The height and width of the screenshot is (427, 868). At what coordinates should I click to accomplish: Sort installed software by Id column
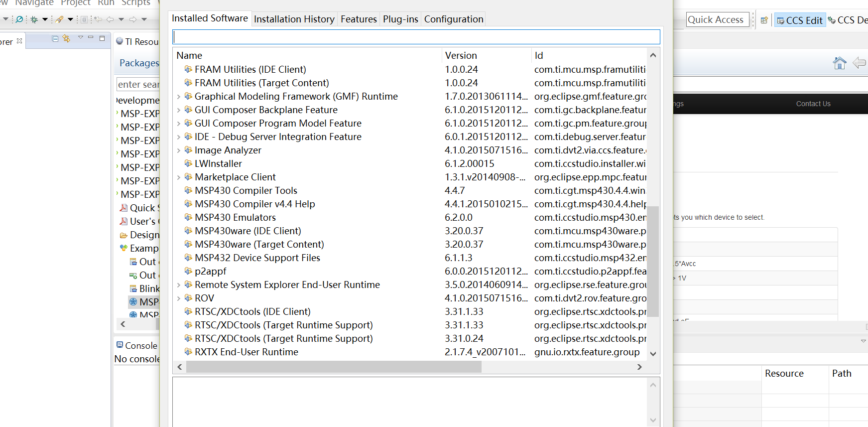pos(589,55)
